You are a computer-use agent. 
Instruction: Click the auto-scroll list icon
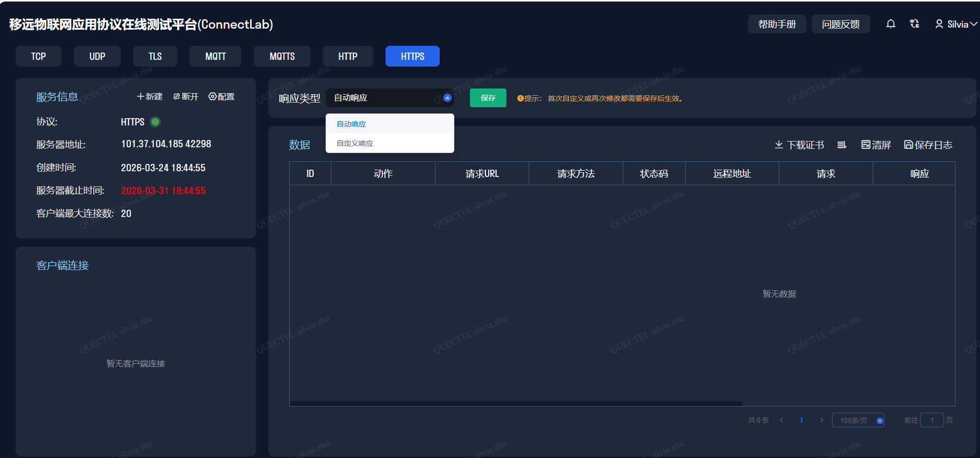[841, 145]
